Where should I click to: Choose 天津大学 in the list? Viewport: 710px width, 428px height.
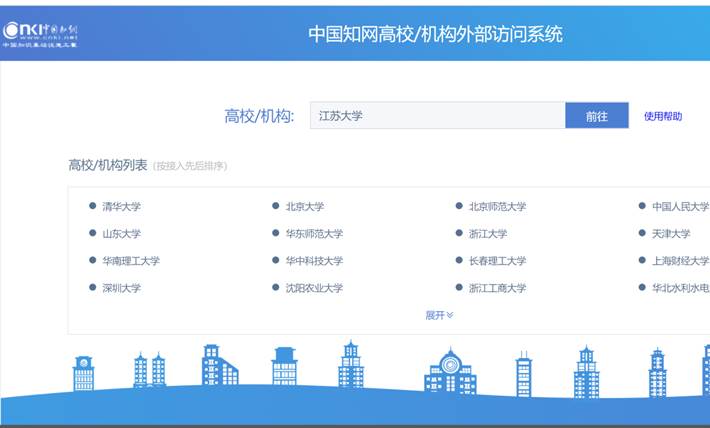[671, 234]
